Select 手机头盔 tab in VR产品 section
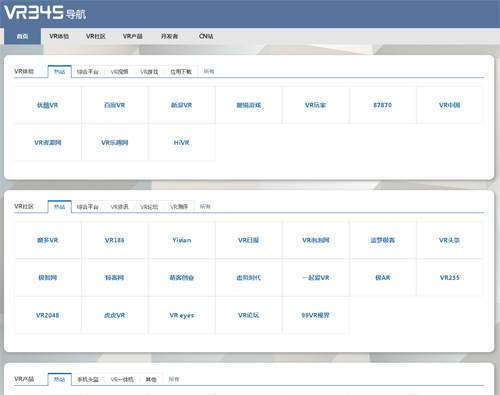 (88, 379)
